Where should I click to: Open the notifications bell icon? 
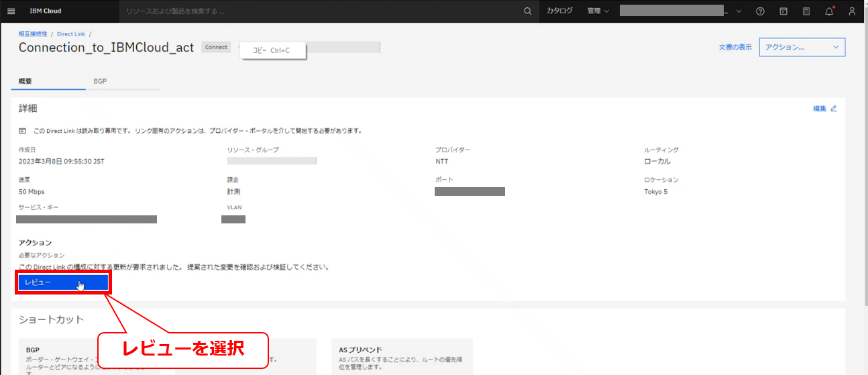(x=829, y=11)
